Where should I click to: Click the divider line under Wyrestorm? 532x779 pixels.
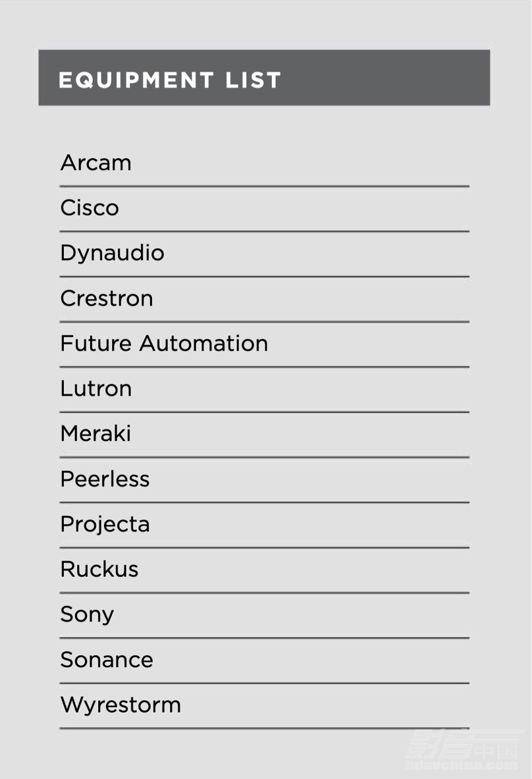(x=264, y=728)
